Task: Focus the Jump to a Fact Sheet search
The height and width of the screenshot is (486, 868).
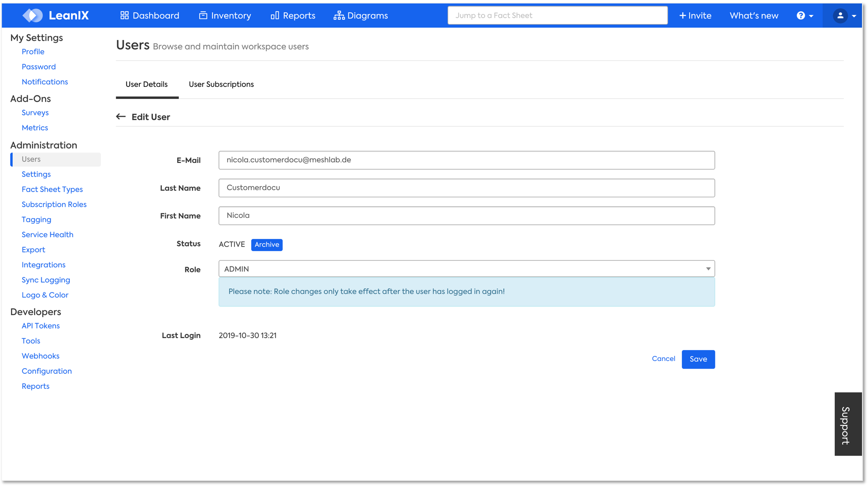Action: click(x=557, y=15)
